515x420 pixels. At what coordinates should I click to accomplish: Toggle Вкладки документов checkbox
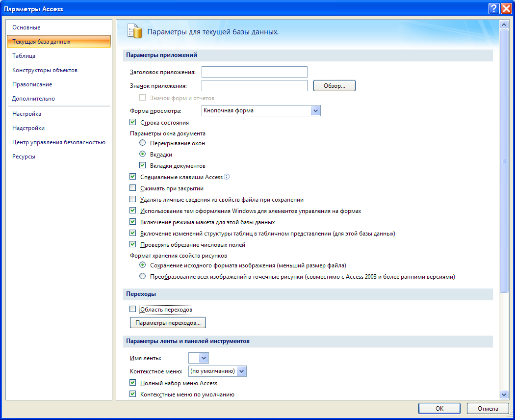tap(143, 165)
